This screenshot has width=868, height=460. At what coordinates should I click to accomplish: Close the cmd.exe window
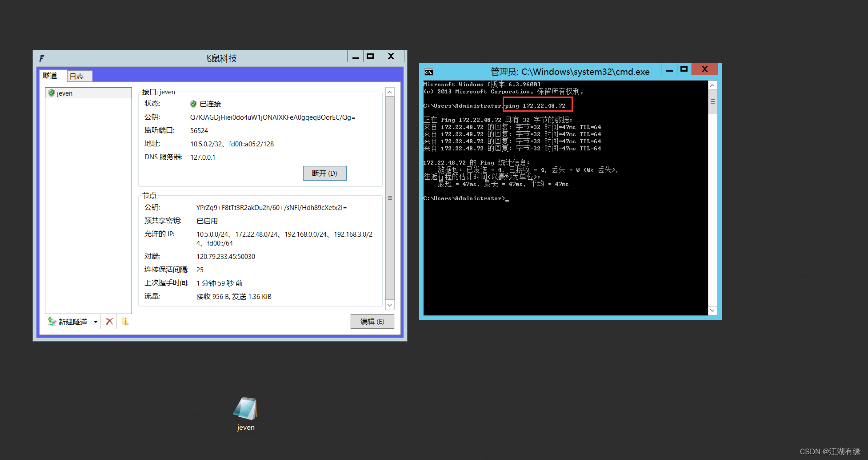coord(704,69)
